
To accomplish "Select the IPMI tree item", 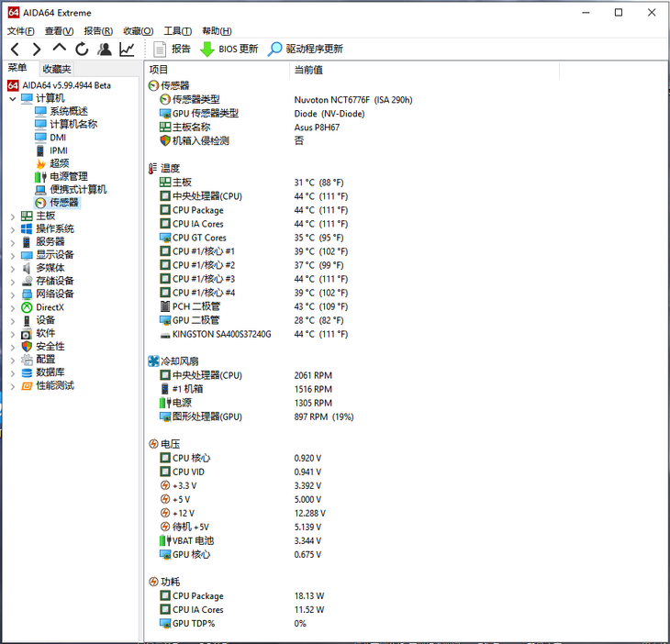I will [x=59, y=150].
